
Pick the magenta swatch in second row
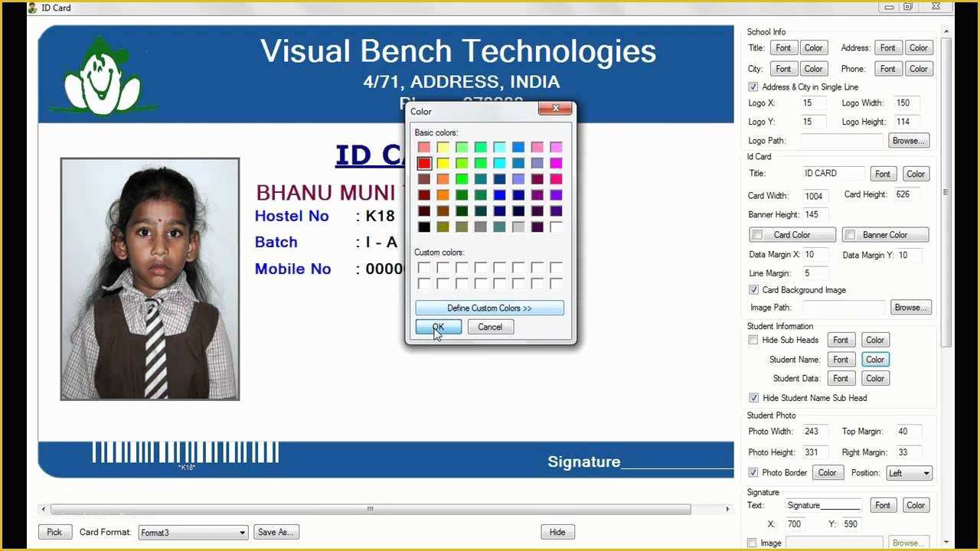(x=556, y=163)
